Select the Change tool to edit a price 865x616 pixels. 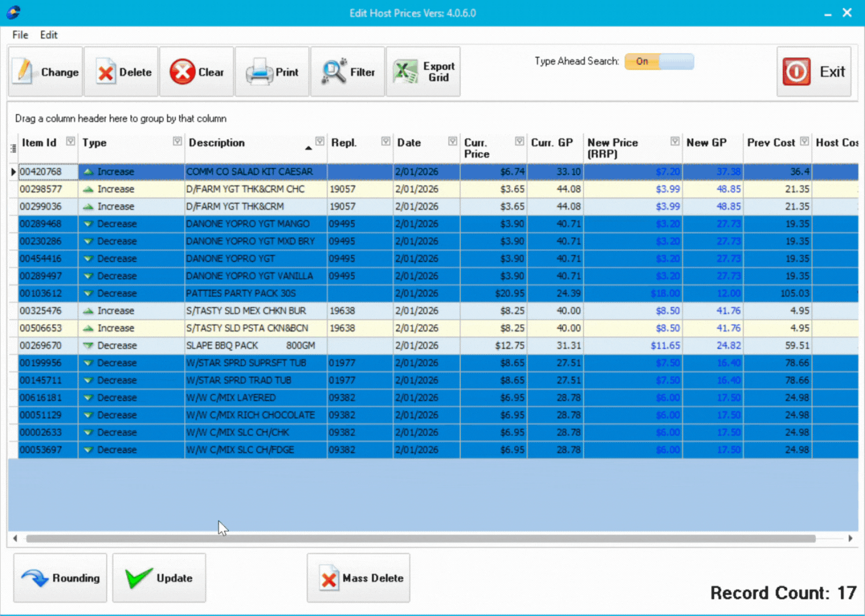(x=45, y=71)
